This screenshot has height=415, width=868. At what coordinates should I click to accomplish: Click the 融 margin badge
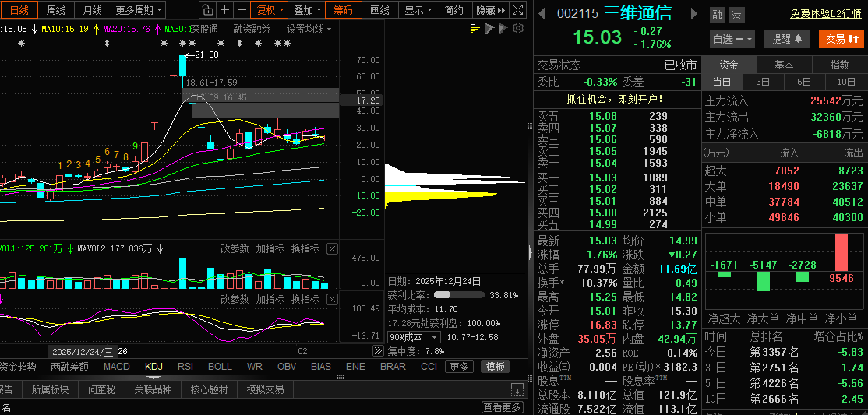[x=718, y=15]
